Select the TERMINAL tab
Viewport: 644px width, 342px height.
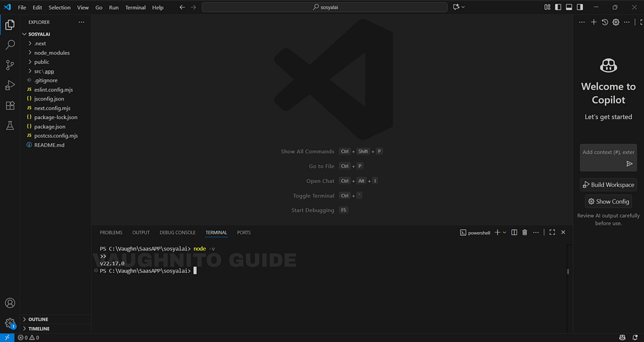pos(216,233)
